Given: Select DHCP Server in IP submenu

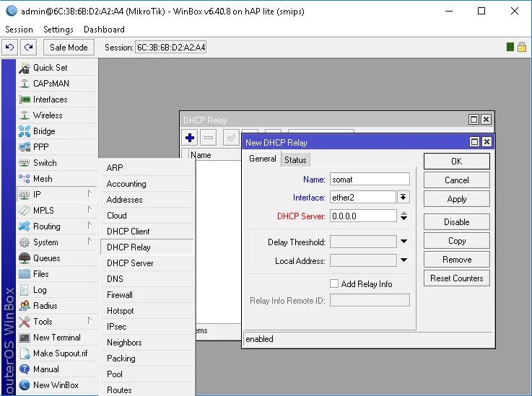Looking at the screenshot, I should point(147,263).
